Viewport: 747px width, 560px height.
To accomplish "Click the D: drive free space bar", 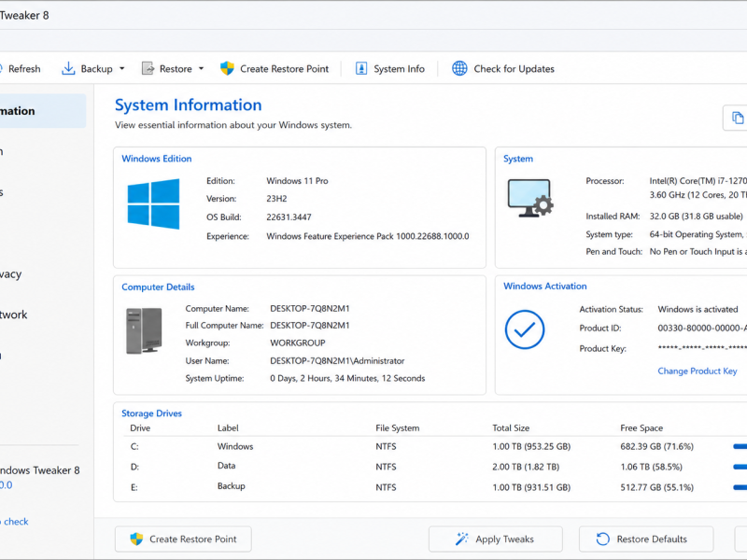I will (x=740, y=467).
